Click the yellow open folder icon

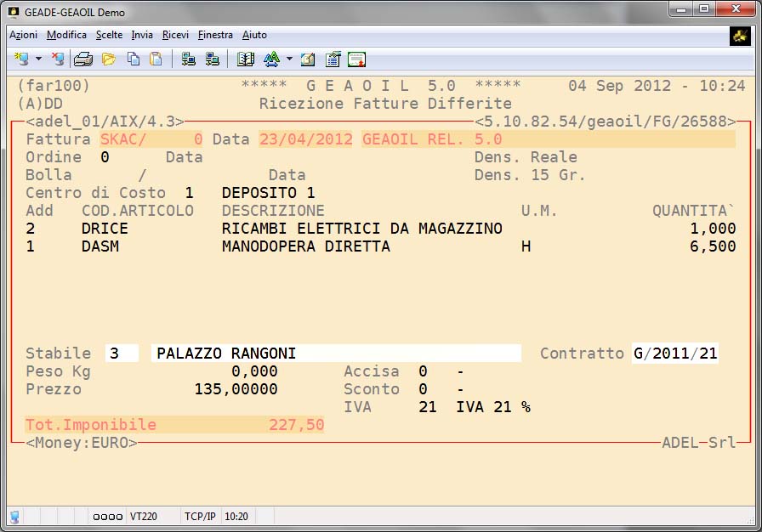[x=108, y=59]
